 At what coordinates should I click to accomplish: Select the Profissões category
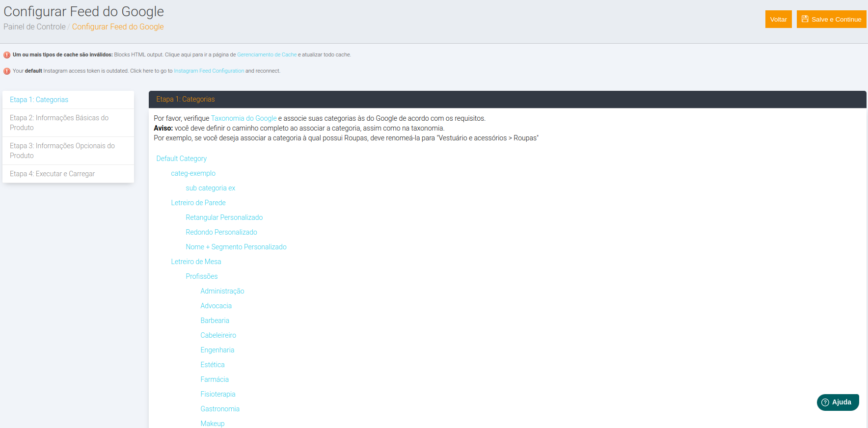(201, 276)
